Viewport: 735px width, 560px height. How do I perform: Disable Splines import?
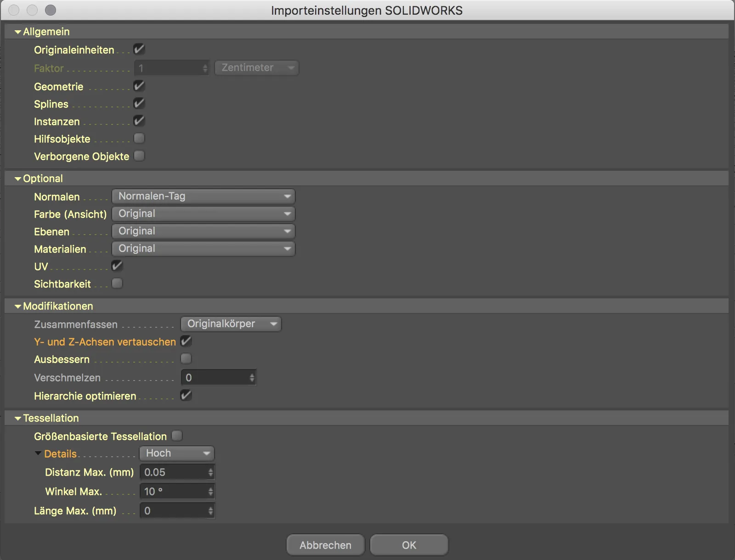[139, 103]
